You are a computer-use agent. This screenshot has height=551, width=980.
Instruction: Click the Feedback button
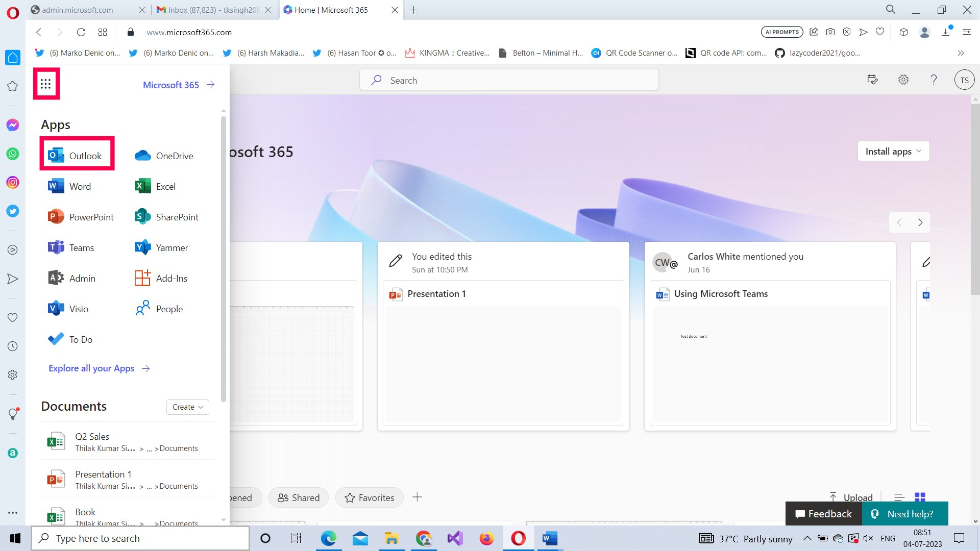click(823, 514)
